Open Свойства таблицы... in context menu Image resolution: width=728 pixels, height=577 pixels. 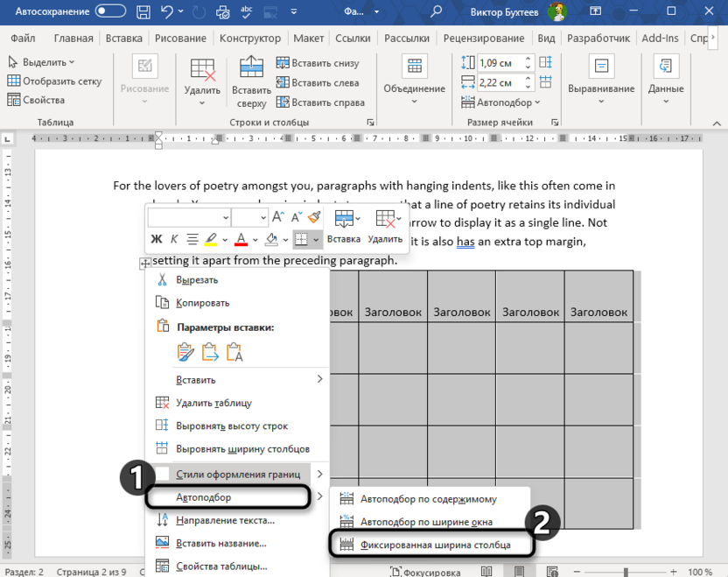point(237,566)
